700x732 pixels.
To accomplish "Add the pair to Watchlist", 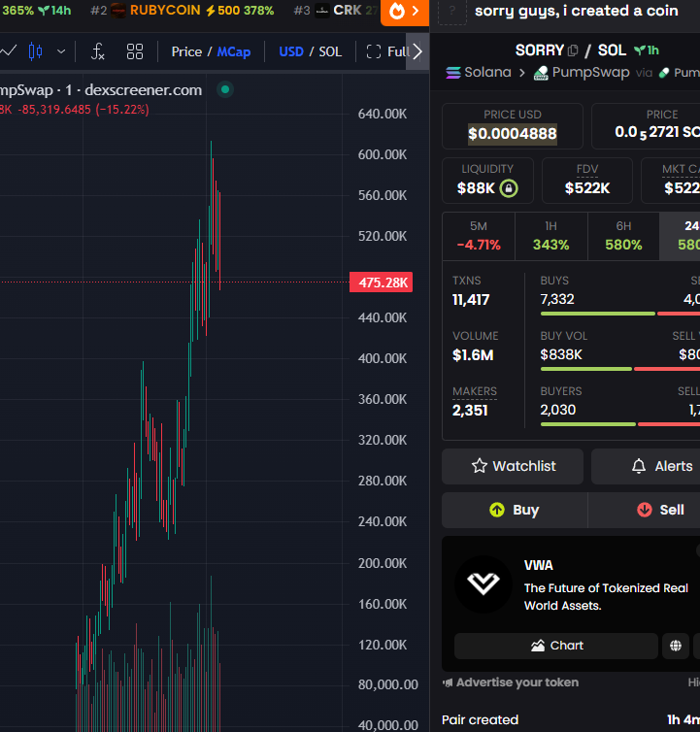I will pyautogui.click(x=513, y=466).
